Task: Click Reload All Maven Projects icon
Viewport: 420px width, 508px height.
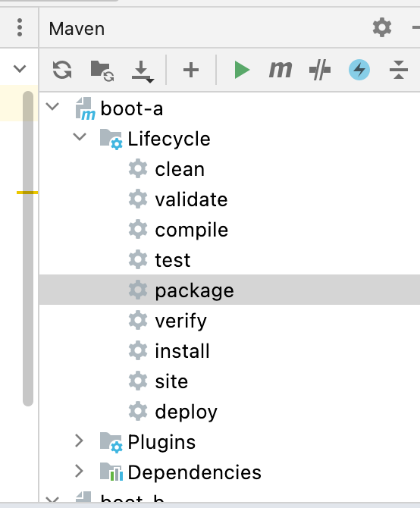Action: click(62, 70)
